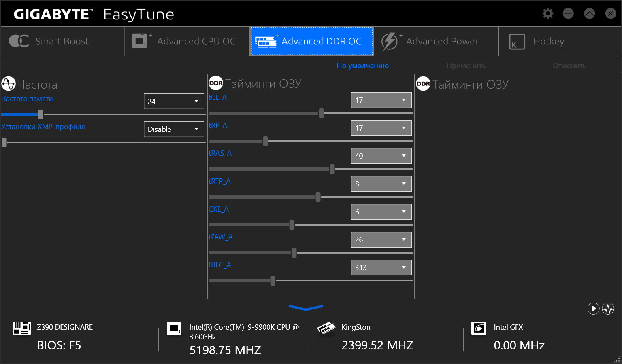Click the motherboard icon near Z390 DESIGNARE

point(22,328)
